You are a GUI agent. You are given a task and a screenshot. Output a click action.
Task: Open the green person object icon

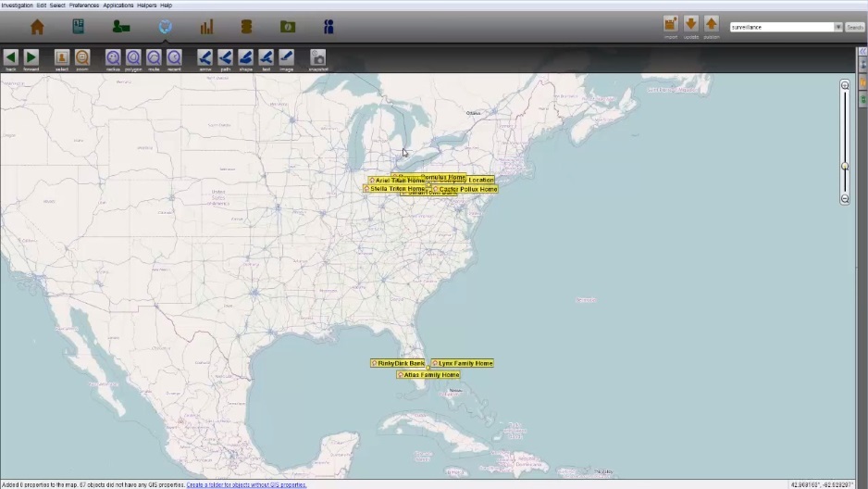[x=121, y=27]
